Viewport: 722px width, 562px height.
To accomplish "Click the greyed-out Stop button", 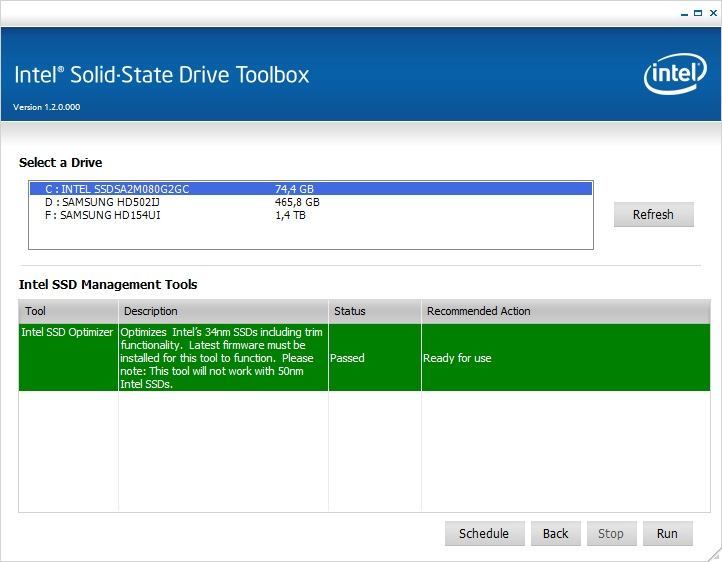I will pos(611,533).
